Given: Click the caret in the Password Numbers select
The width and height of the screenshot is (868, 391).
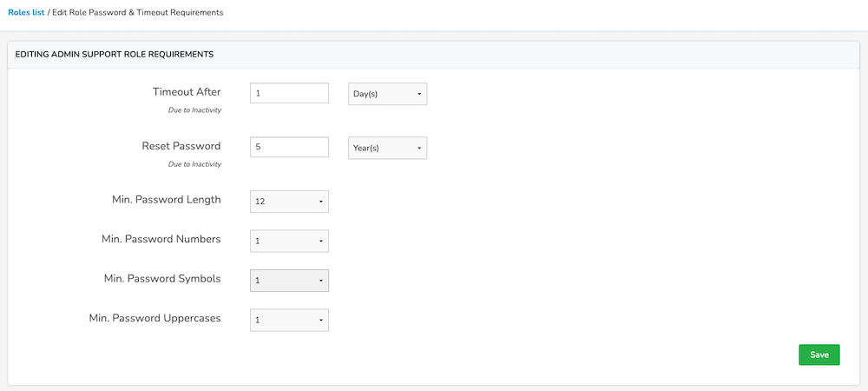Looking at the screenshot, I should [320, 242].
